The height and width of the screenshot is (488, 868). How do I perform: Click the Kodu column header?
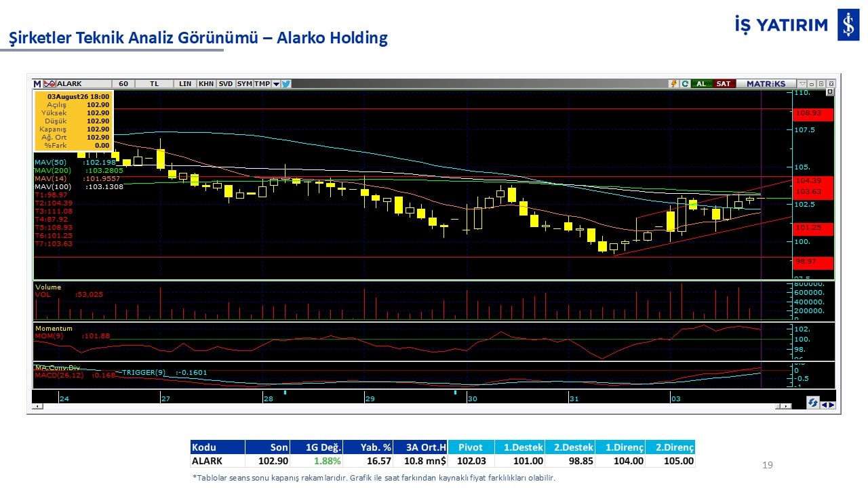pos(217,447)
